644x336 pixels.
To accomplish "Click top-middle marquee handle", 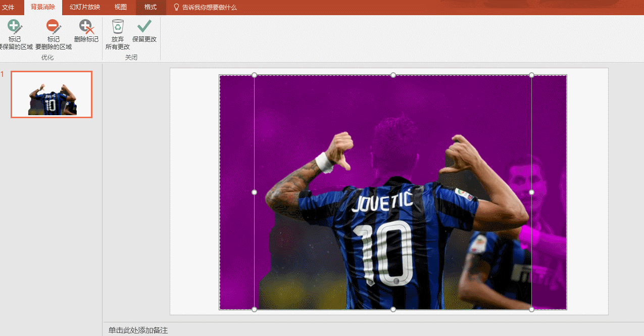I will coord(393,75).
